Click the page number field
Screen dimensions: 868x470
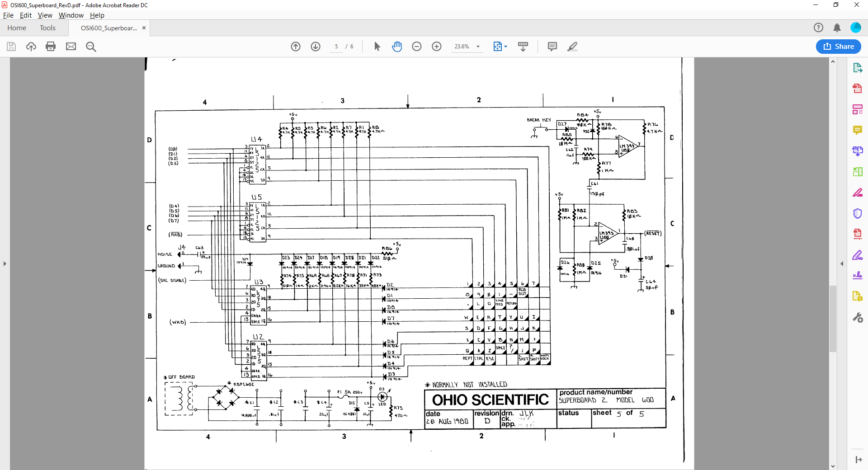[x=336, y=47]
